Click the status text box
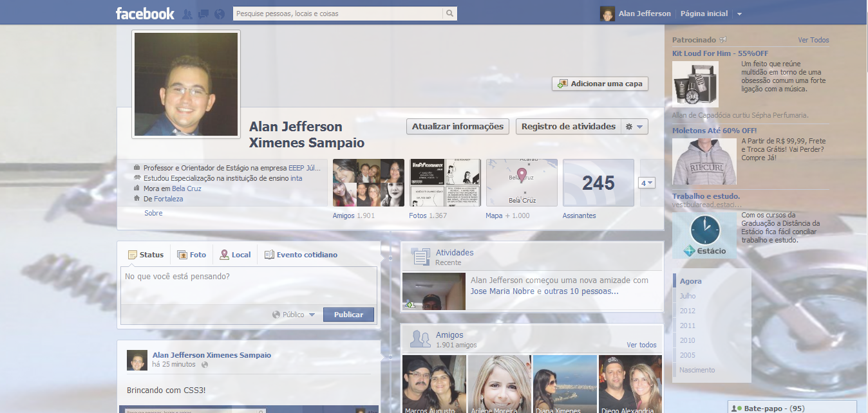This screenshot has width=868, height=413. click(x=249, y=285)
